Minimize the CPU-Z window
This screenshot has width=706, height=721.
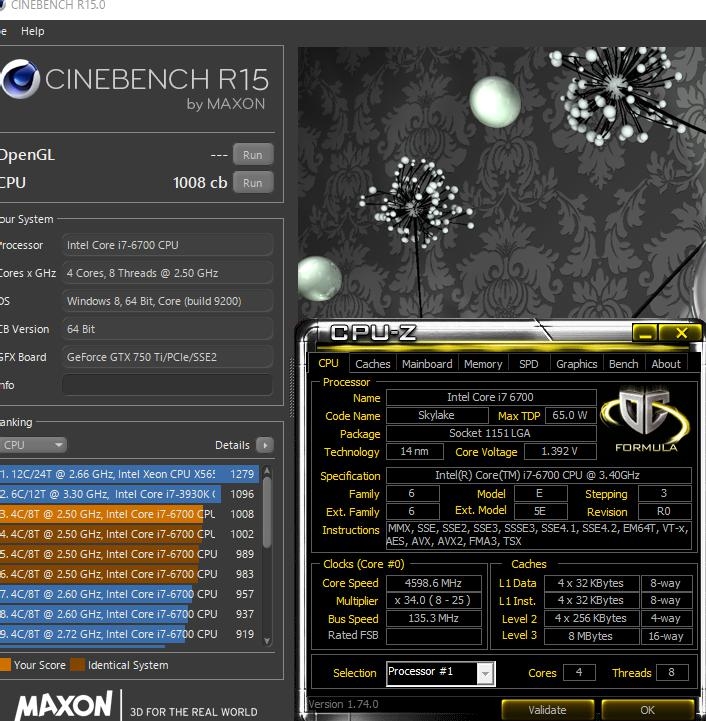pos(644,333)
